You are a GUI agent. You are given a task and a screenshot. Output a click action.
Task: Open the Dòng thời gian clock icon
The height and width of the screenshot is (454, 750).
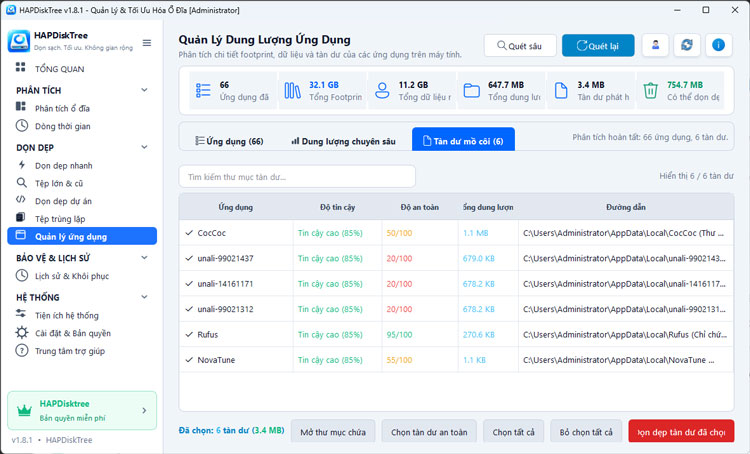(x=22, y=126)
